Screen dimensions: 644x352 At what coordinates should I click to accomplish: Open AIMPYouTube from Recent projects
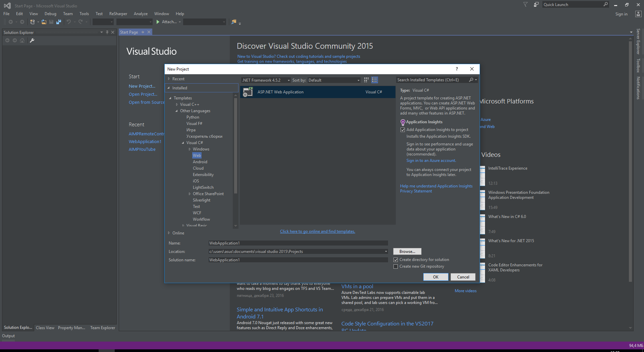tap(142, 149)
